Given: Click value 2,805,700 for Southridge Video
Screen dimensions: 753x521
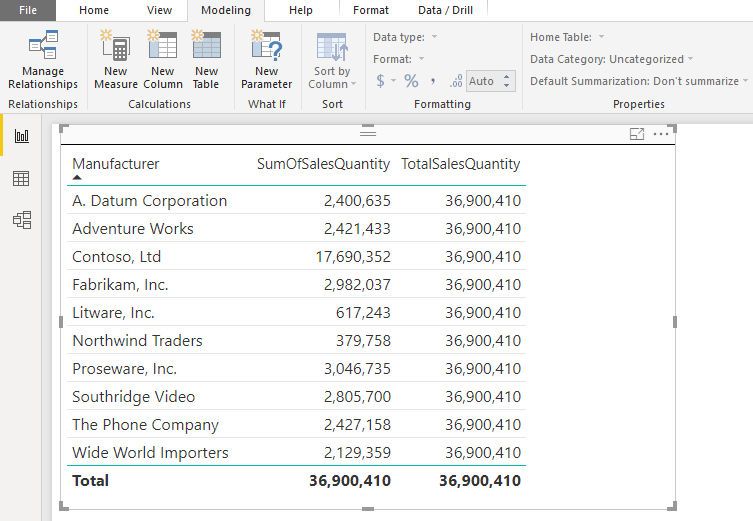Looking at the screenshot, I should 357,397.
